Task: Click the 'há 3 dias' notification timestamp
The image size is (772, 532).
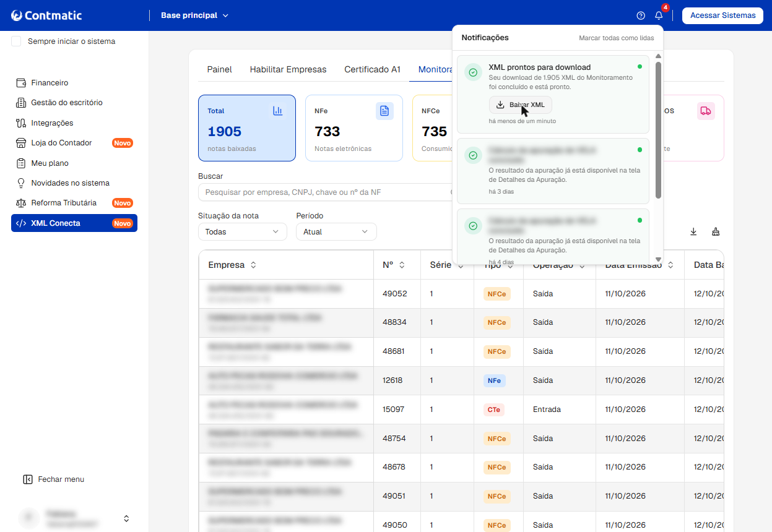Action: 501,192
